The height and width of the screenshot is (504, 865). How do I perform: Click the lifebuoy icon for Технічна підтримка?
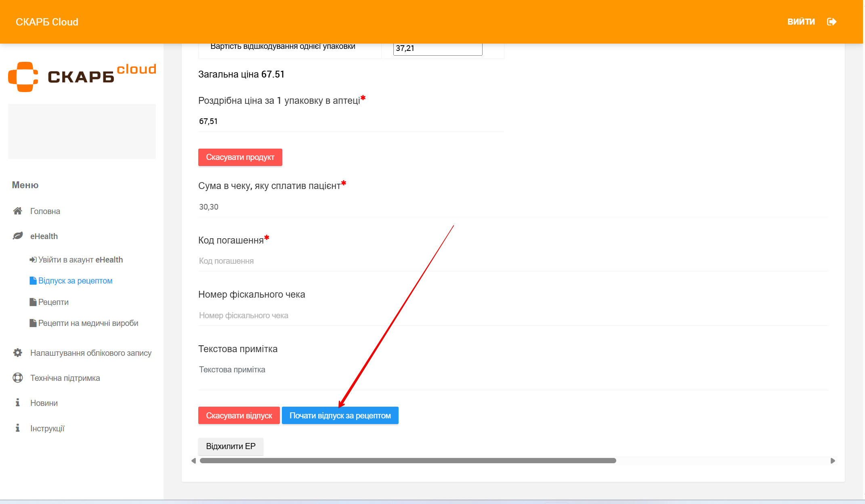point(17,378)
